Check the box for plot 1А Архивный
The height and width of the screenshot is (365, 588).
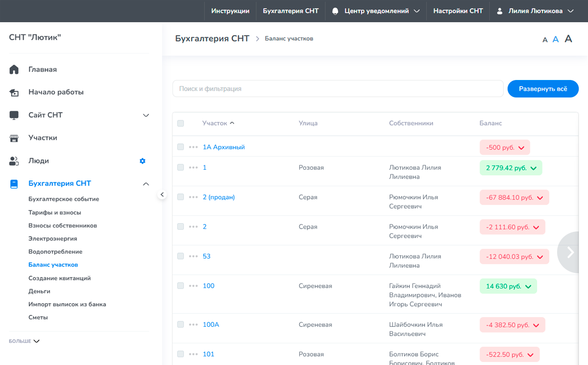pyautogui.click(x=180, y=147)
